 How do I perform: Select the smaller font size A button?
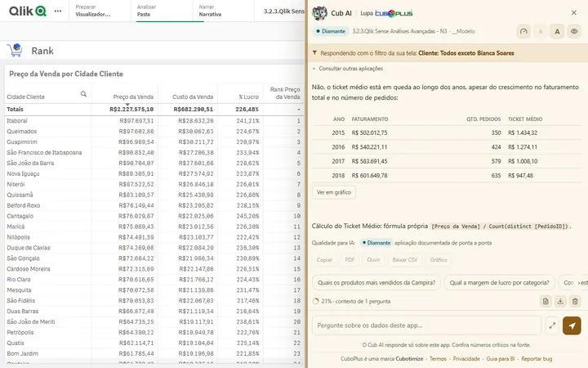pyautogui.click(x=541, y=32)
